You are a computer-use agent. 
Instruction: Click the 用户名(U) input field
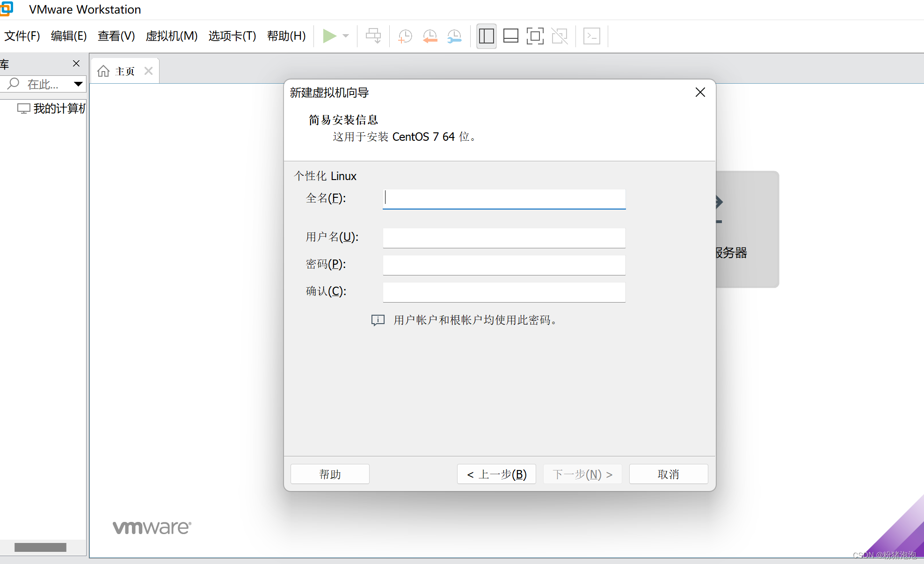coord(504,238)
